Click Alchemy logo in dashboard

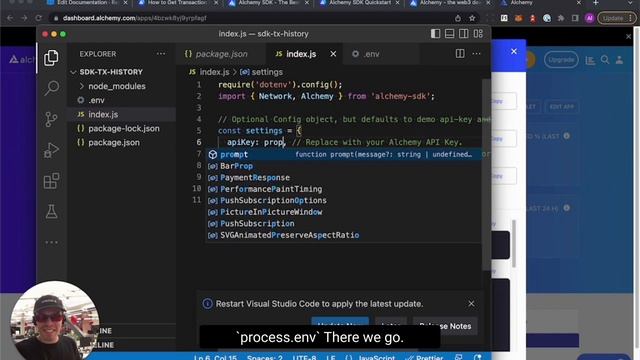(21, 60)
